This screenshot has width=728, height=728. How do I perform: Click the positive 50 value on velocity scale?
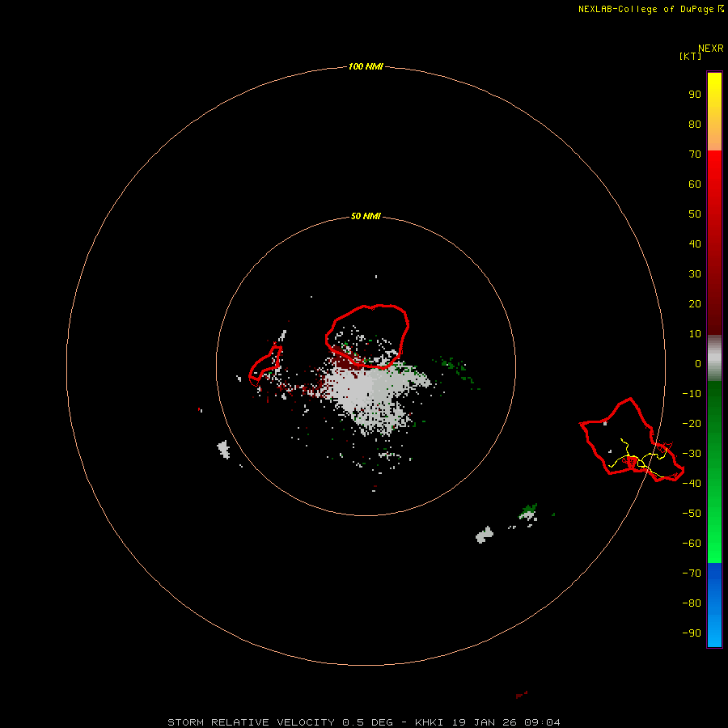695,214
